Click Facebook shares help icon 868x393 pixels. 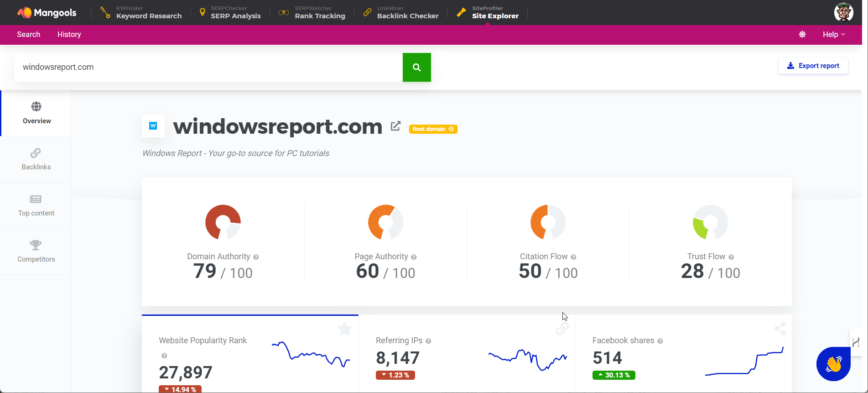660,341
